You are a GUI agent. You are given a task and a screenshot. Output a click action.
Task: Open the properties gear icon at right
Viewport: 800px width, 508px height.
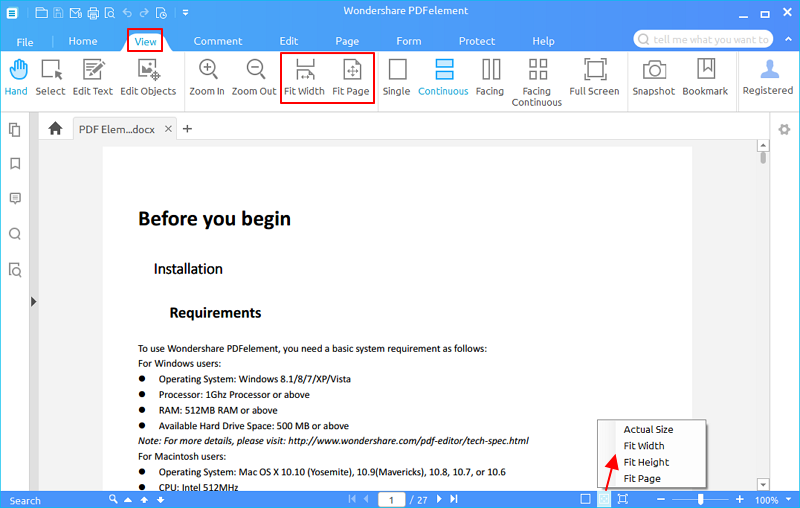click(784, 130)
